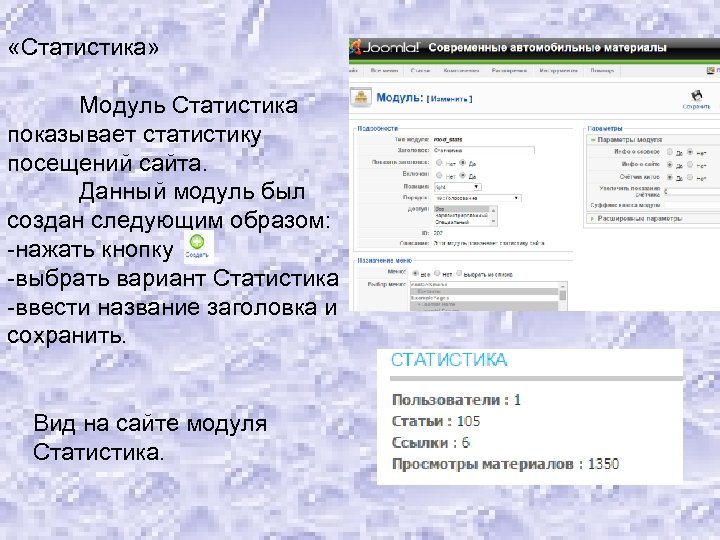Open the Инструменты menu
720x540 pixels.
[558, 71]
